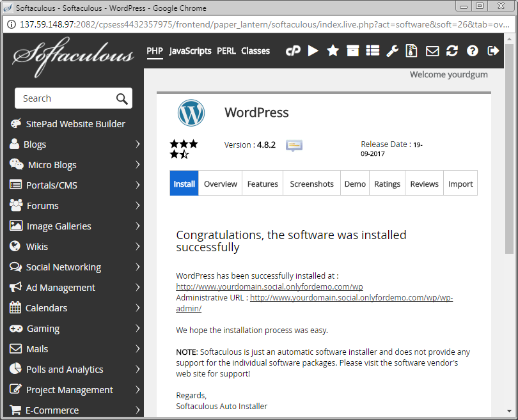The image size is (518, 420).
Task: Open backups via the zip file icon
Action: [x=411, y=51]
